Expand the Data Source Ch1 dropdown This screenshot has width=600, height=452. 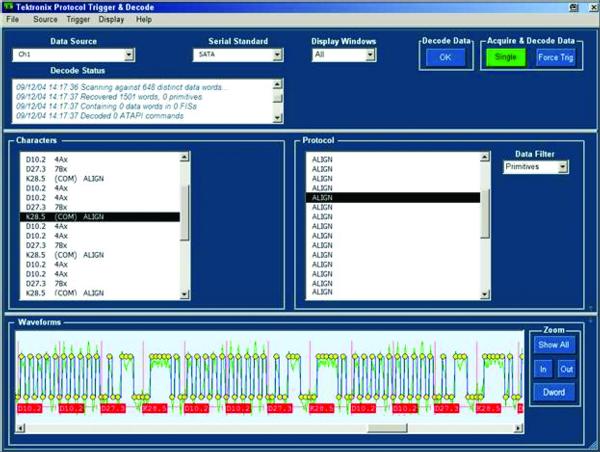[x=129, y=55]
